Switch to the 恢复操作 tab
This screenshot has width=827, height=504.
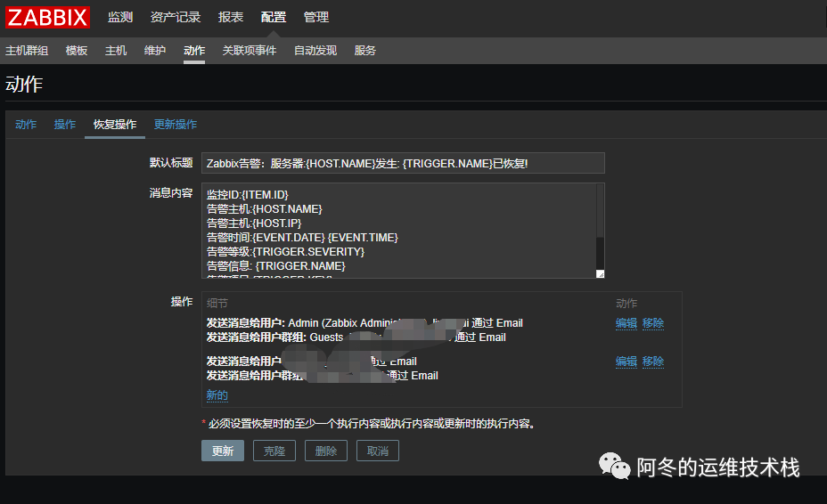[115, 125]
